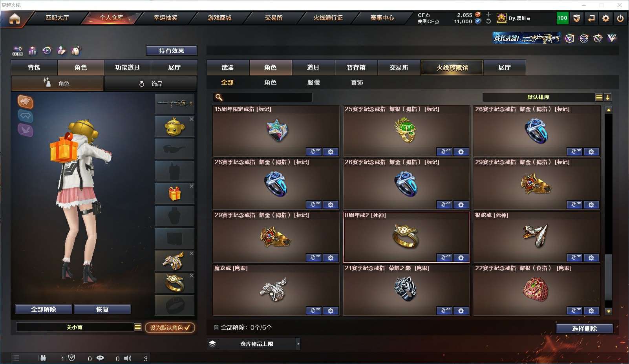The image size is (629, 364).
Task: Select the orange leopard team icon
Action: pyautogui.click(x=26, y=102)
